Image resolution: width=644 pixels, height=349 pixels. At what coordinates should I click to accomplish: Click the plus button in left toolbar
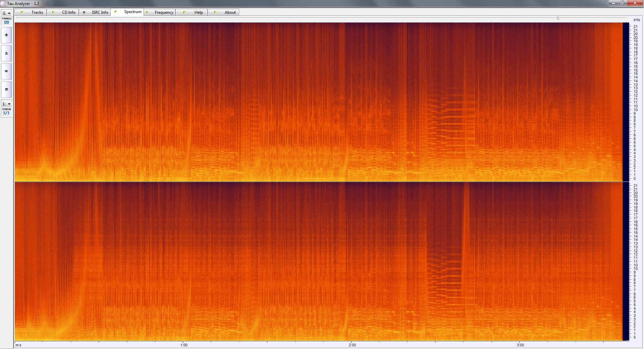click(6, 35)
